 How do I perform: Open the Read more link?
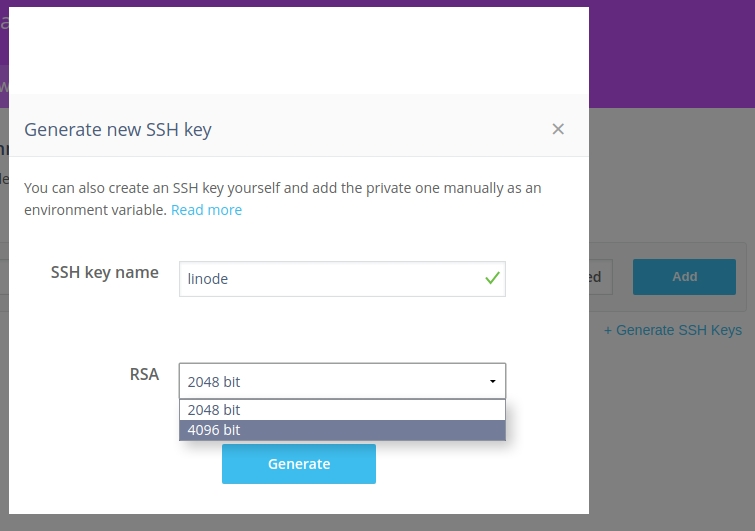click(206, 210)
